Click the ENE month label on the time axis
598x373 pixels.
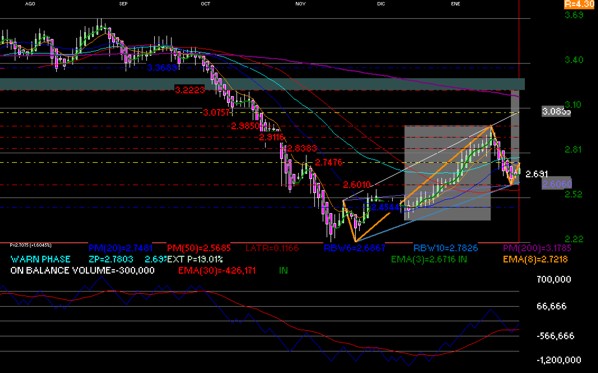(455, 4)
